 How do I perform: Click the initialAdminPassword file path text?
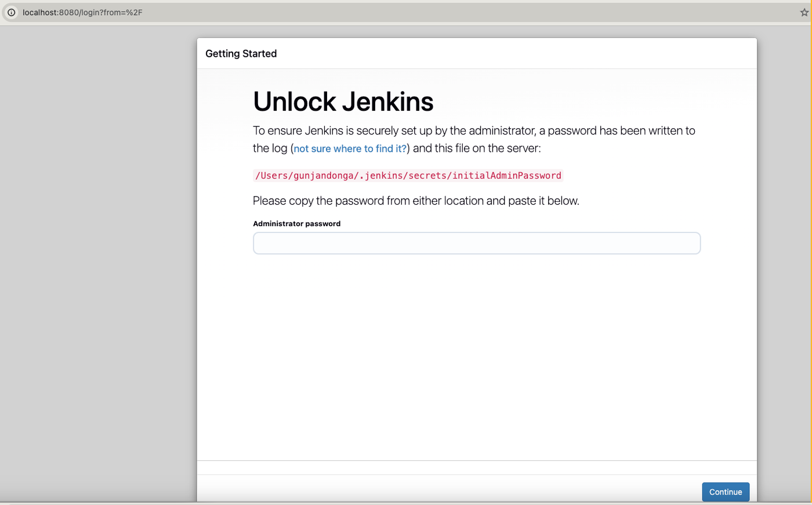tap(408, 176)
